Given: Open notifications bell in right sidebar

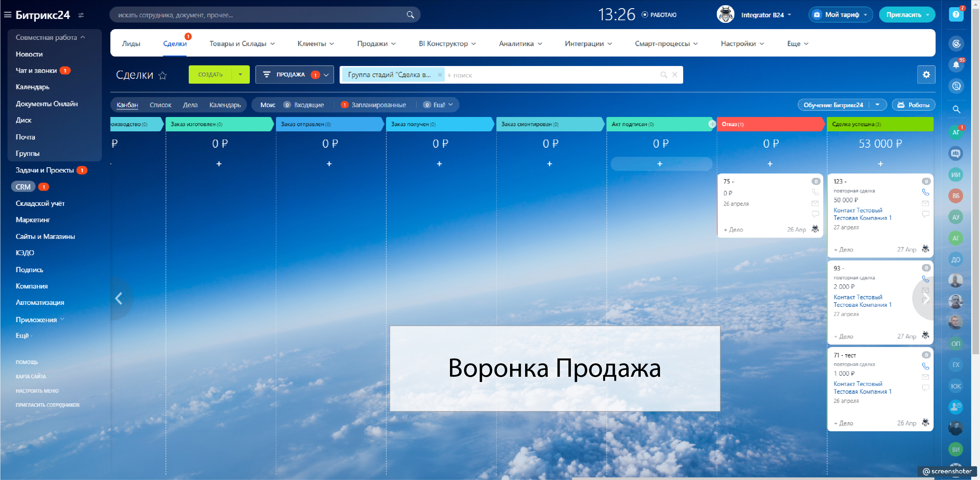Looking at the screenshot, I should tap(956, 65).
